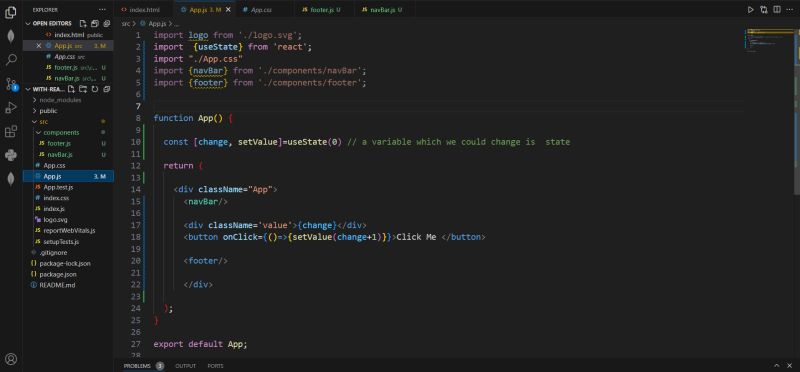The width and height of the screenshot is (800, 372).
Task: Open the Python extension view
Action: 11,155
